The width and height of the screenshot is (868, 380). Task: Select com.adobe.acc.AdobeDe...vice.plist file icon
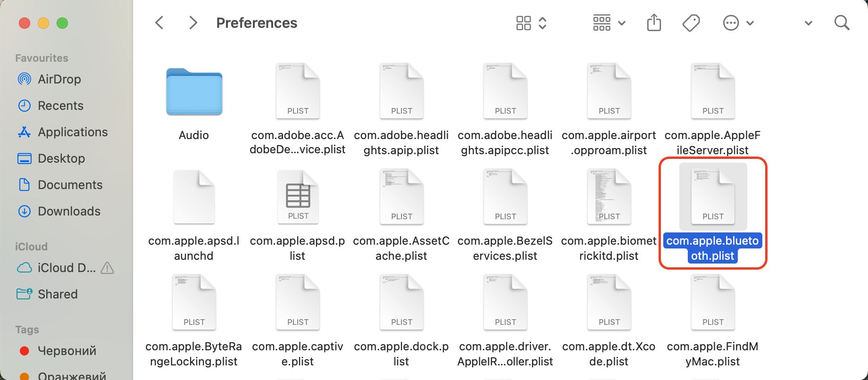298,91
